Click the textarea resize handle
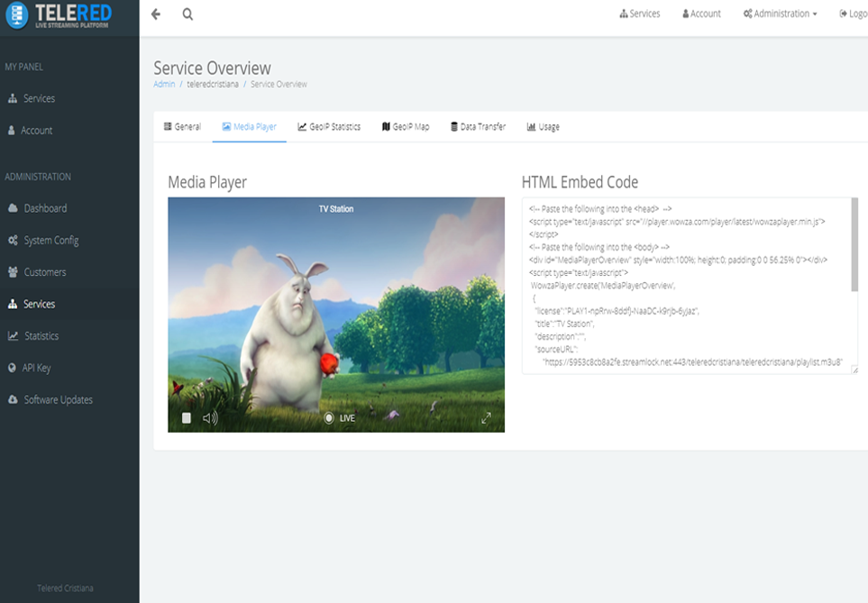Viewport: 868px width, 603px height. point(854,370)
